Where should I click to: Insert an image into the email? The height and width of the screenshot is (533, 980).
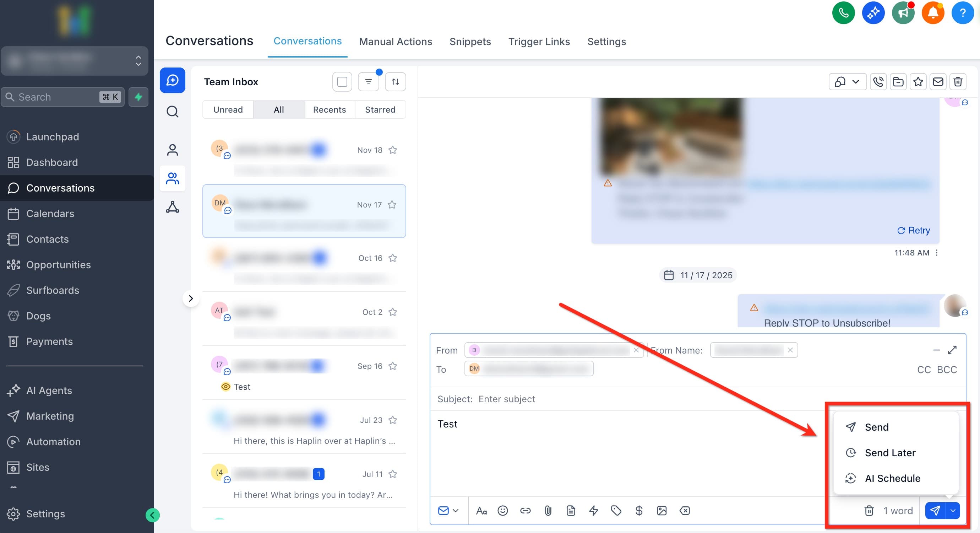click(x=662, y=511)
